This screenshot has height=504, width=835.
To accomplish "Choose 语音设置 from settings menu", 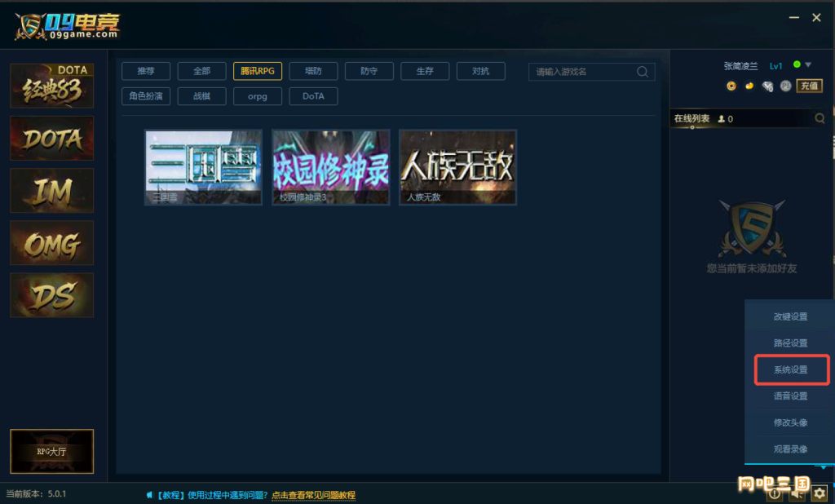I will pos(790,396).
